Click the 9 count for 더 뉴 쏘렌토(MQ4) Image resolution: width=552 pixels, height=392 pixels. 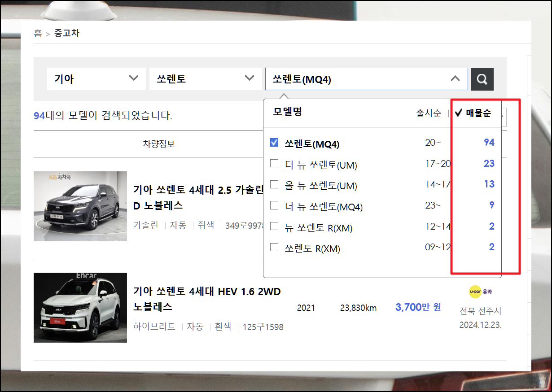492,205
